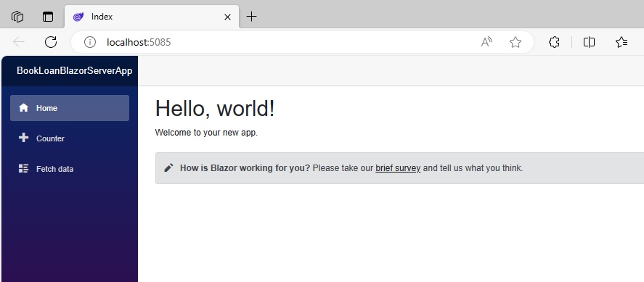Click the BookLoanBlazorServerApp brand title
The image size is (644, 282).
74,71
